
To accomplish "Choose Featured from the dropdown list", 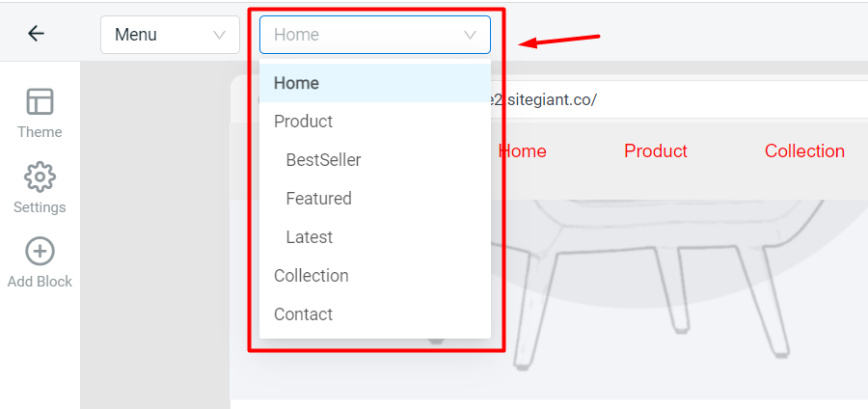I will (x=318, y=199).
